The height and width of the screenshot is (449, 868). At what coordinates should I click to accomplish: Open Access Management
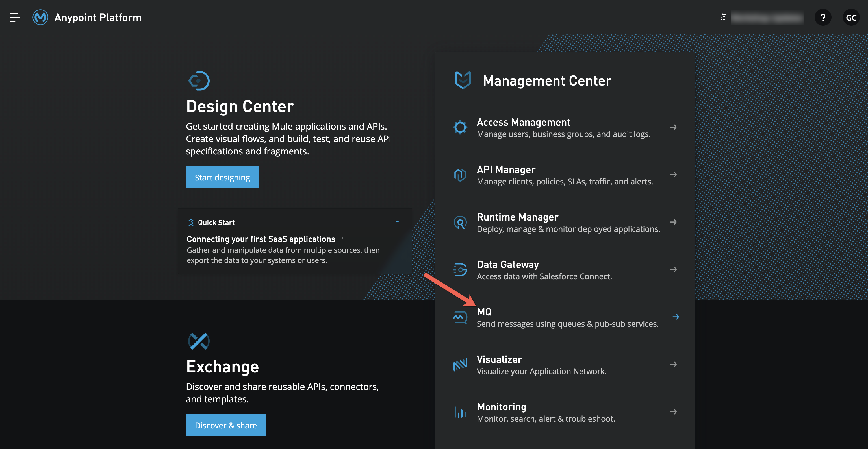(523, 122)
